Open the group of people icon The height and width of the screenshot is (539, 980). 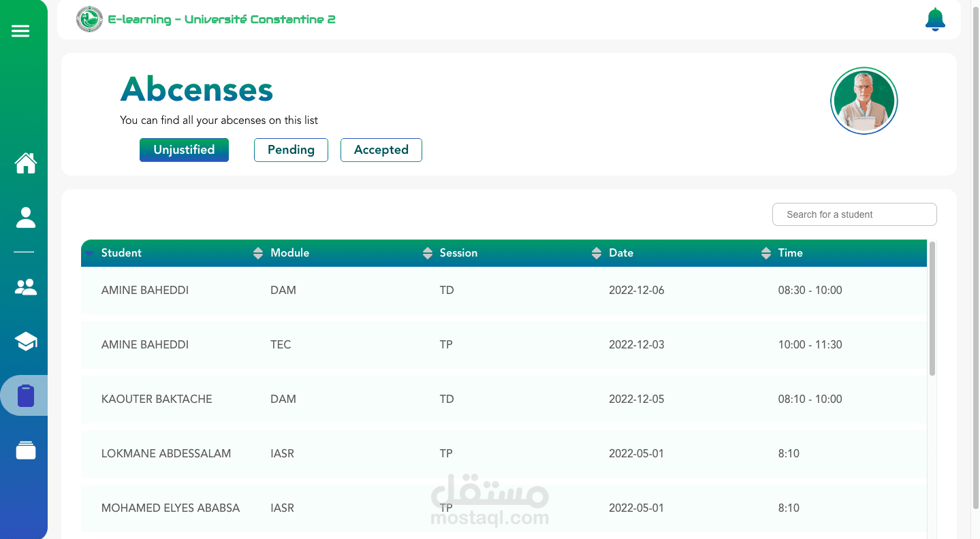tap(26, 287)
